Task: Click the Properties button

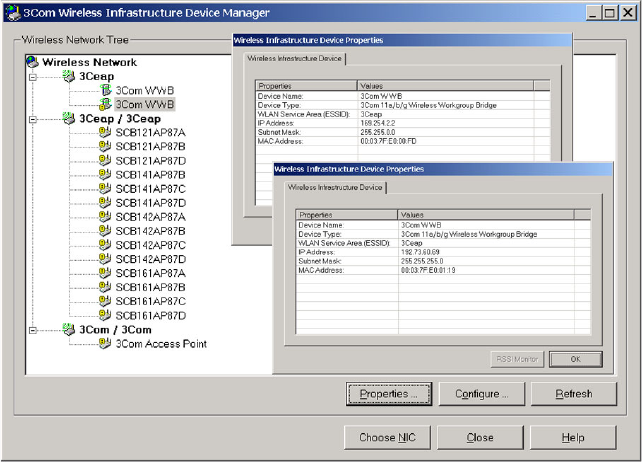Action: click(x=389, y=394)
